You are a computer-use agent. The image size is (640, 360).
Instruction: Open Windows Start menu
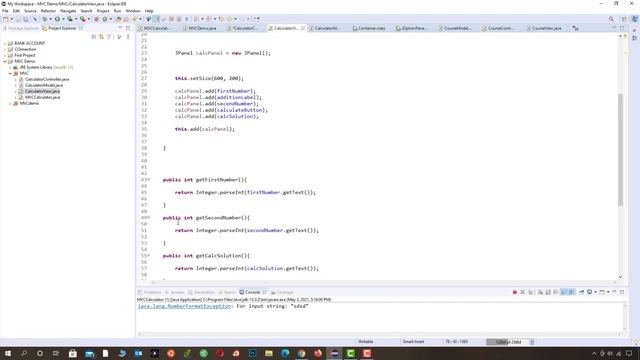pos(8,353)
